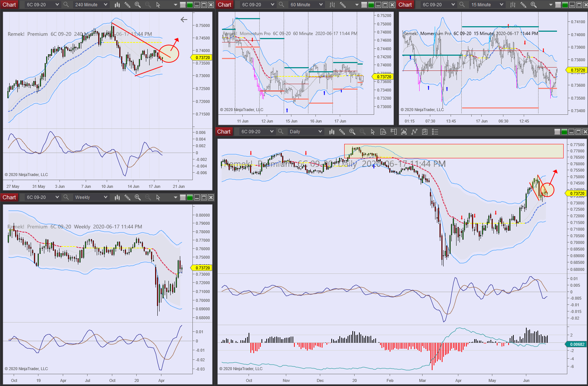
Task: Open bar type selector in 15 Minute chart
Action: (513, 5)
